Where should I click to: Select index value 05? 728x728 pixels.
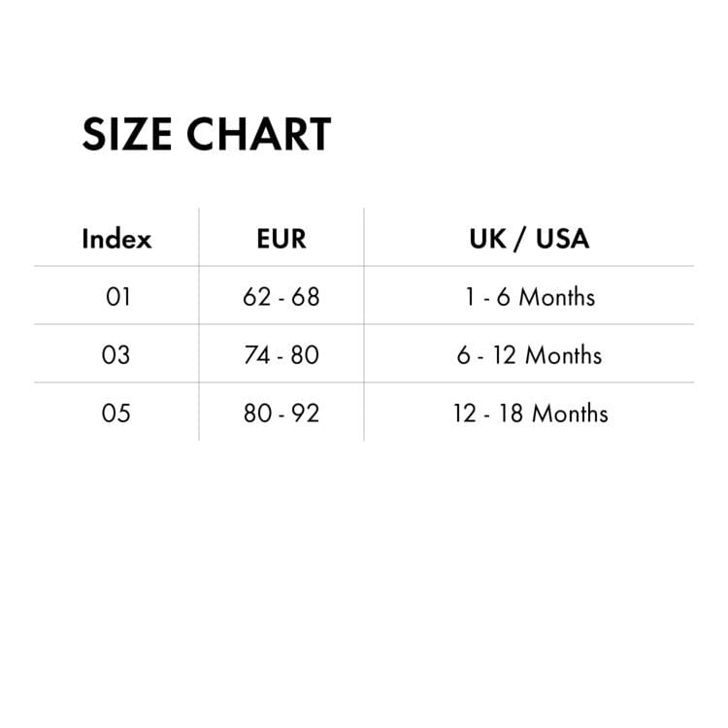[116, 414]
